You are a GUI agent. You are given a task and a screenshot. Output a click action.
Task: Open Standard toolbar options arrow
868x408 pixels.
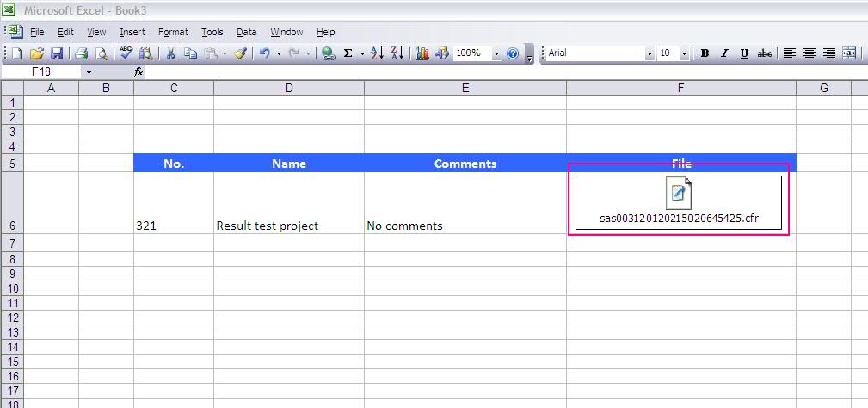point(529,53)
